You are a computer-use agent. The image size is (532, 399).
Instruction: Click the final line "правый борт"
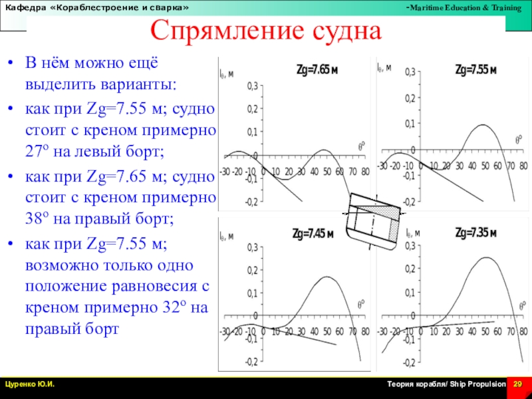[x=72, y=329]
